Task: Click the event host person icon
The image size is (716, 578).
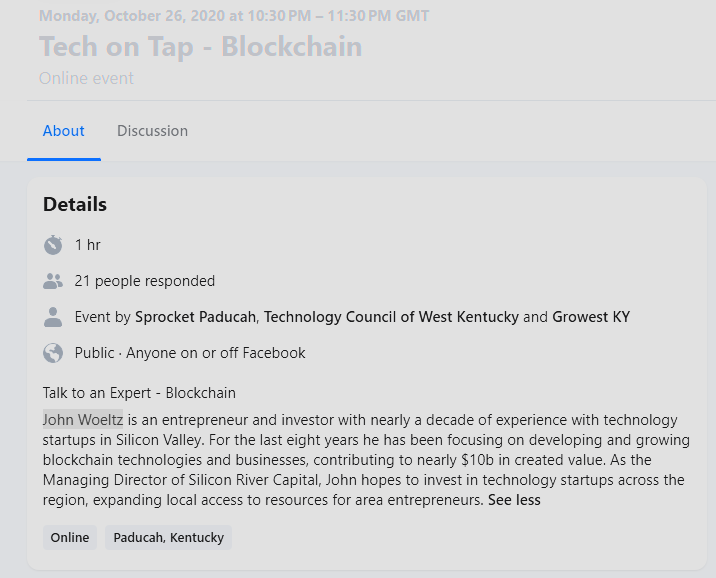Action: pos(53,317)
